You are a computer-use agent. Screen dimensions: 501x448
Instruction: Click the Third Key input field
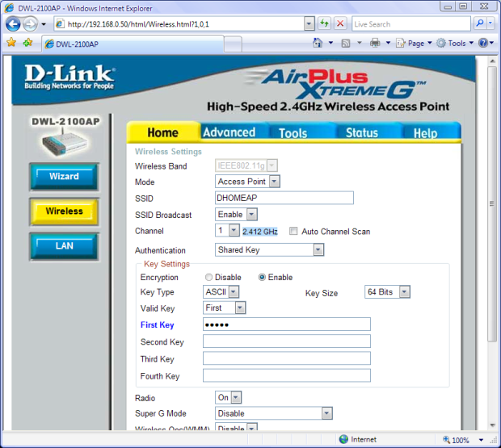tap(287, 358)
